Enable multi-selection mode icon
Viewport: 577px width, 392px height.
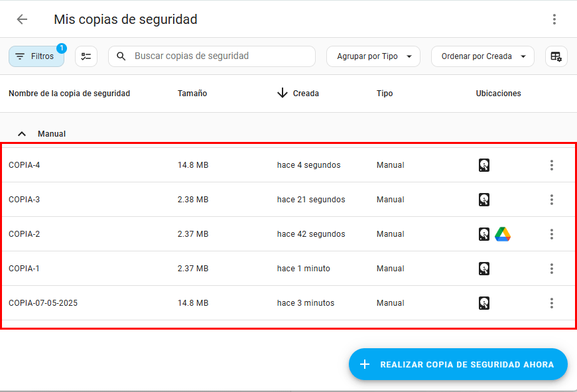[86, 56]
